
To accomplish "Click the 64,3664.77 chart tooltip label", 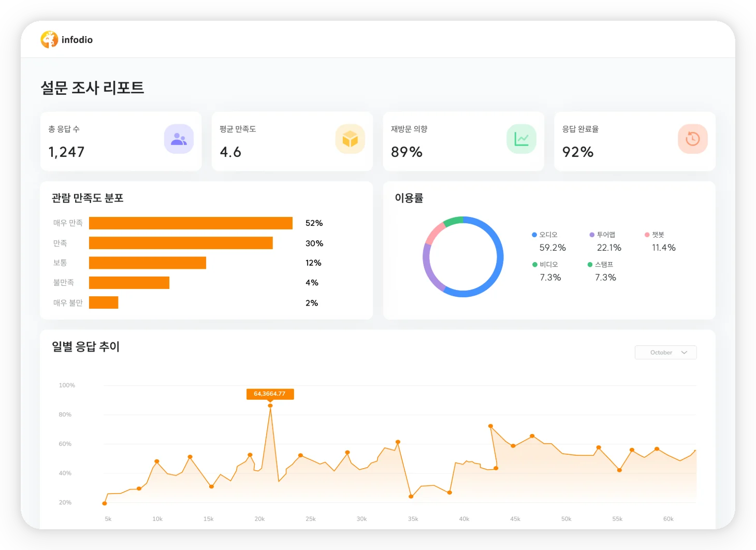I will click(270, 394).
